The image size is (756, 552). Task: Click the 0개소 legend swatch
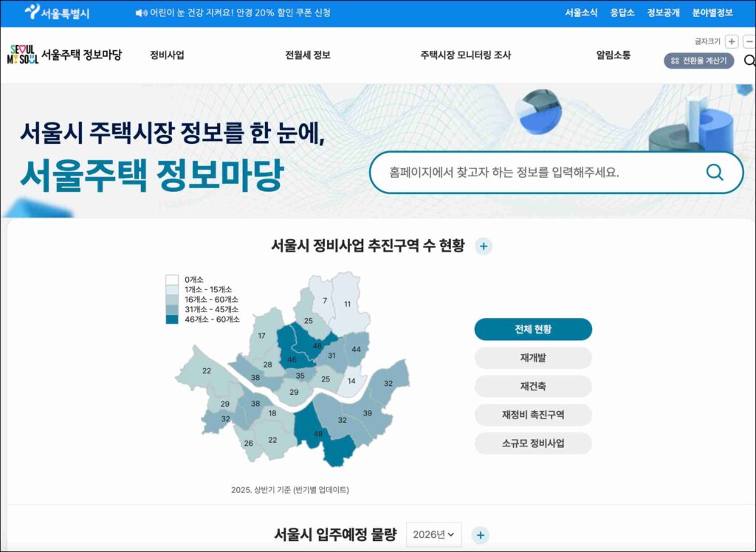[x=171, y=280]
